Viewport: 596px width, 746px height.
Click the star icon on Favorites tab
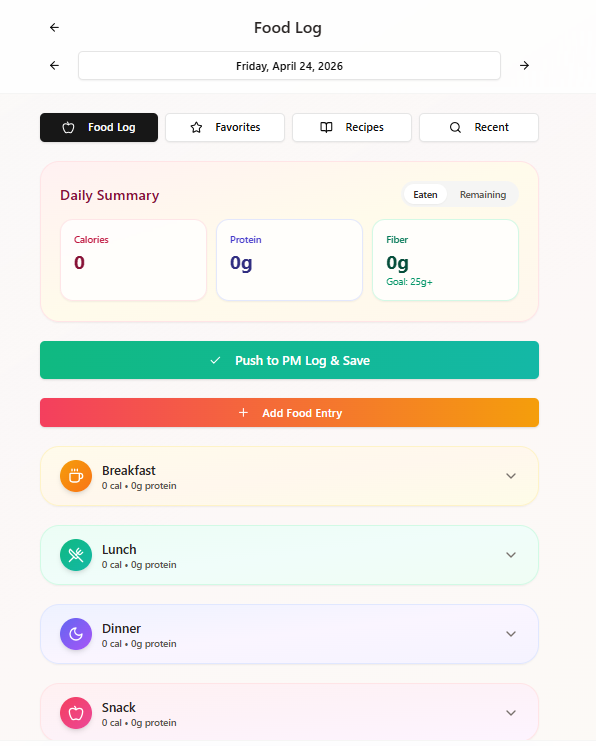coord(196,128)
